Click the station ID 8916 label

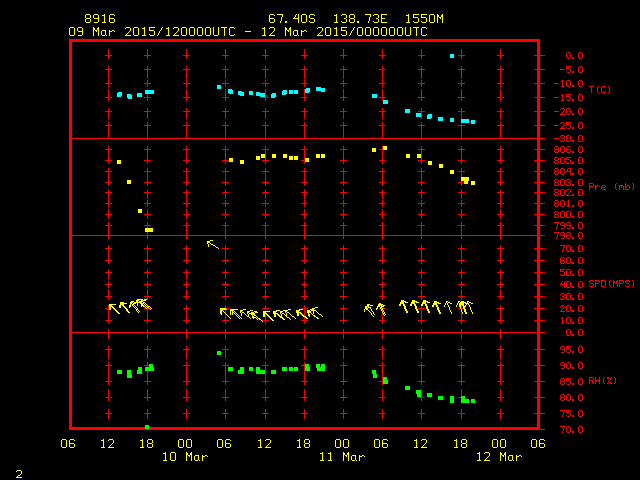click(x=100, y=19)
